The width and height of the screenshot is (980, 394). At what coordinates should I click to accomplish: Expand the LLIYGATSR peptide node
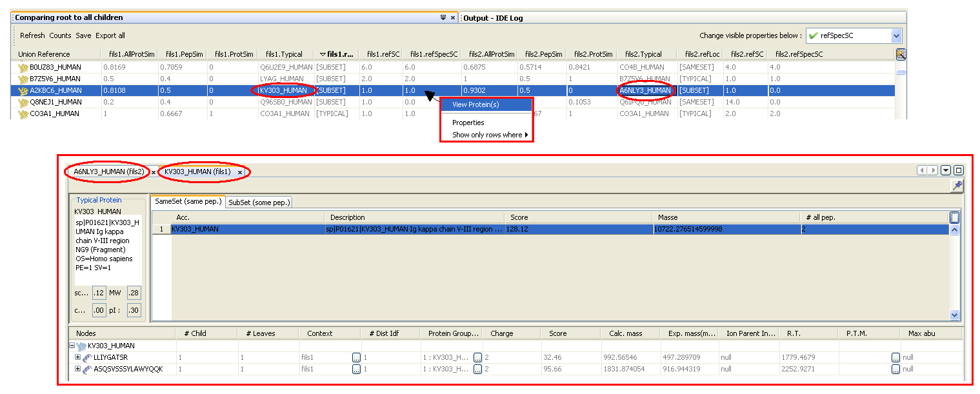(x=77, y=357)
